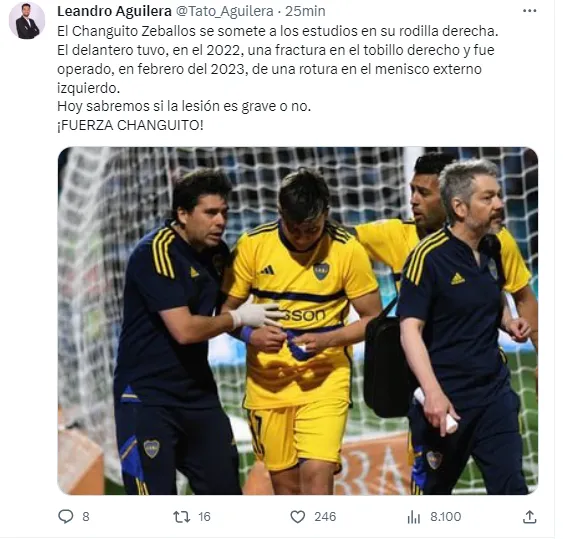Open the three-dot more options menu

point(530,11)
